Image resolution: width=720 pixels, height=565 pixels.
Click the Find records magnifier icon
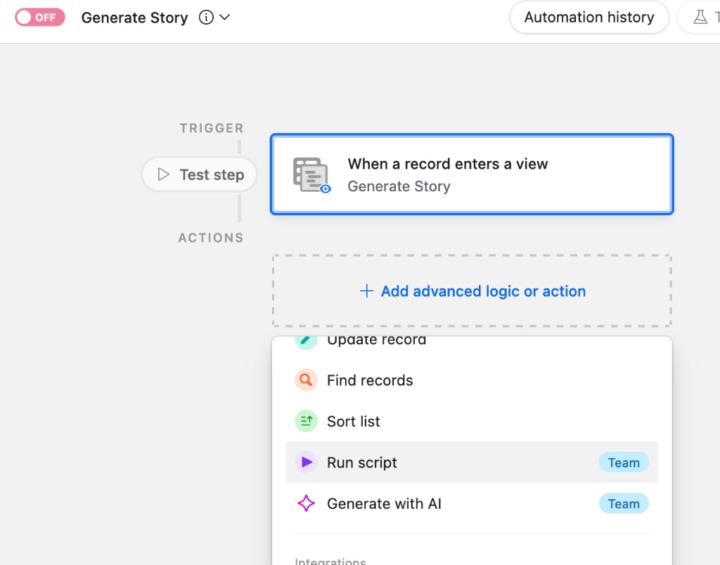(x=306, y=380)
